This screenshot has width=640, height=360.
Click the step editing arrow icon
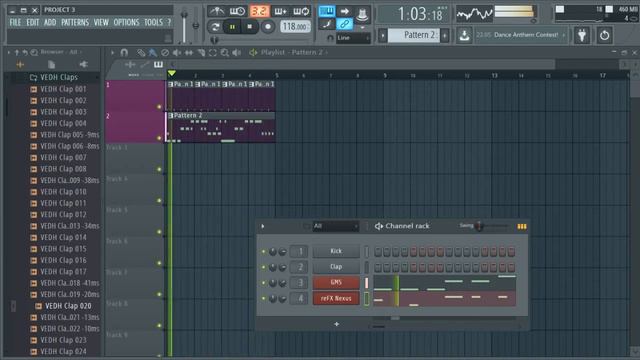click(345, 11)
